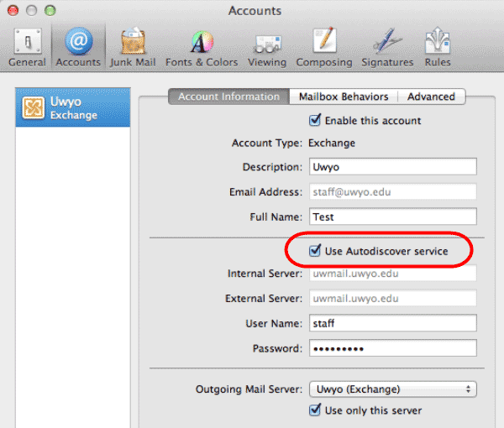The width and height of the screenshot is (504, 428).
Task: Click the Email Address field
Action: [x=393, y=191]
